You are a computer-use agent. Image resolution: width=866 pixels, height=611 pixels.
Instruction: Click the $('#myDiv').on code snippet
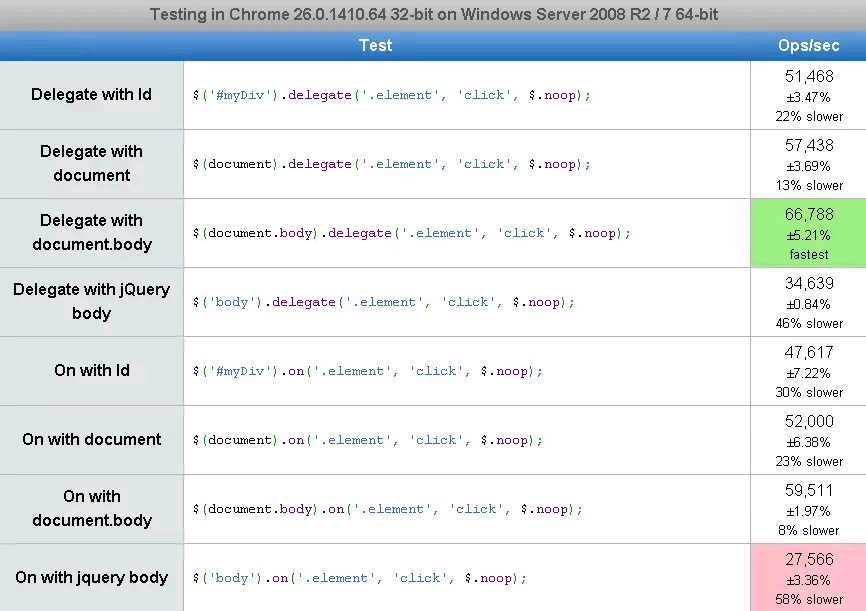367,372
